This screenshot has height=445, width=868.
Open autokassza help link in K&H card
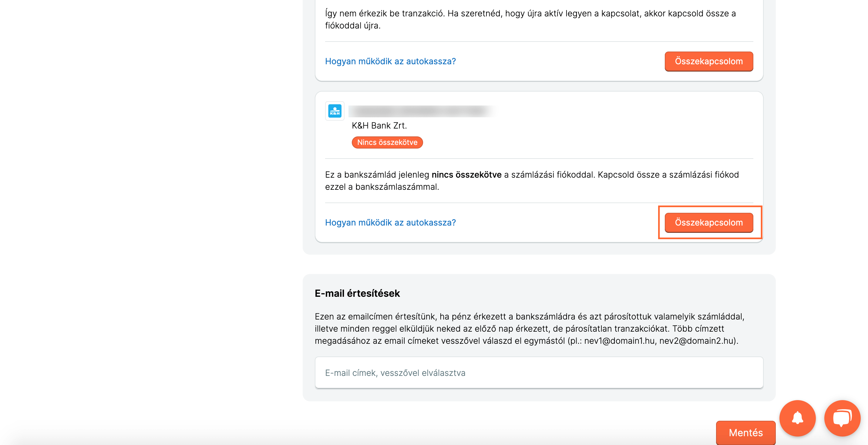coord(390,222)
